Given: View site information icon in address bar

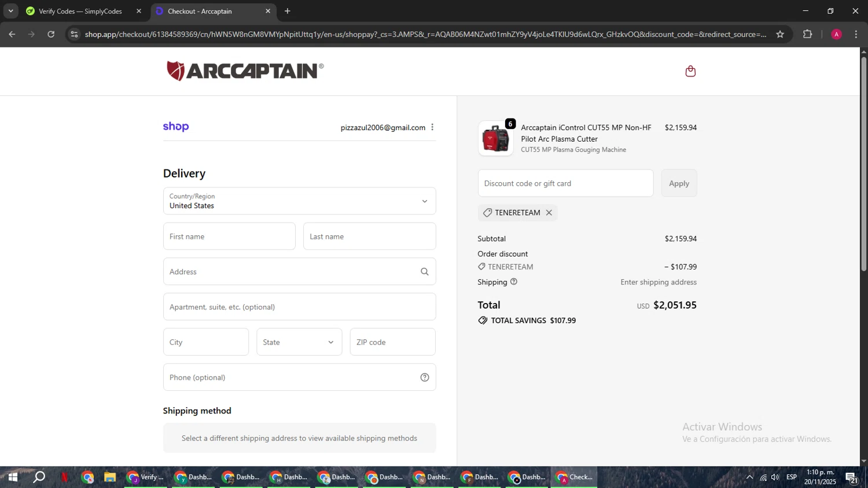Looking at the screenshot, I should point(73,34).
